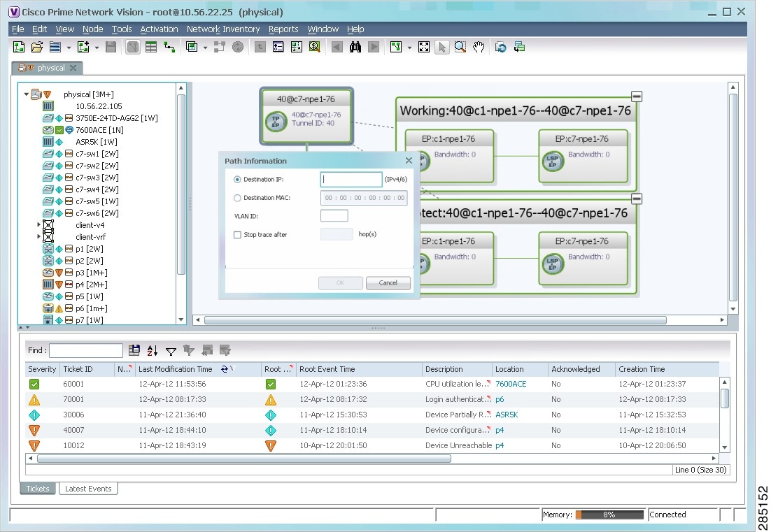
Task: Collapse the Protect LSP group box
Action: coord(636,199)
